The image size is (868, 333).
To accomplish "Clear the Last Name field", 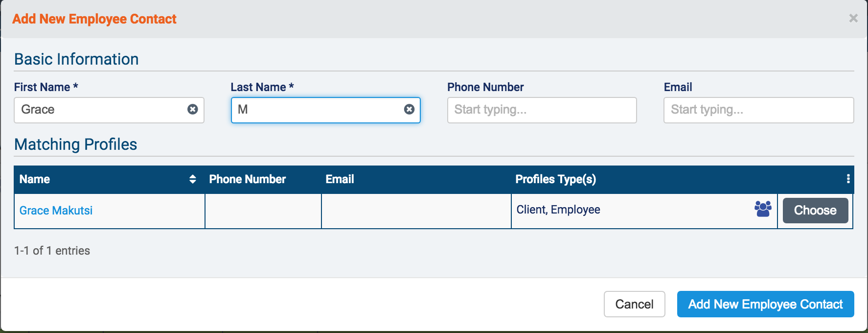I will tap(410, 109).
